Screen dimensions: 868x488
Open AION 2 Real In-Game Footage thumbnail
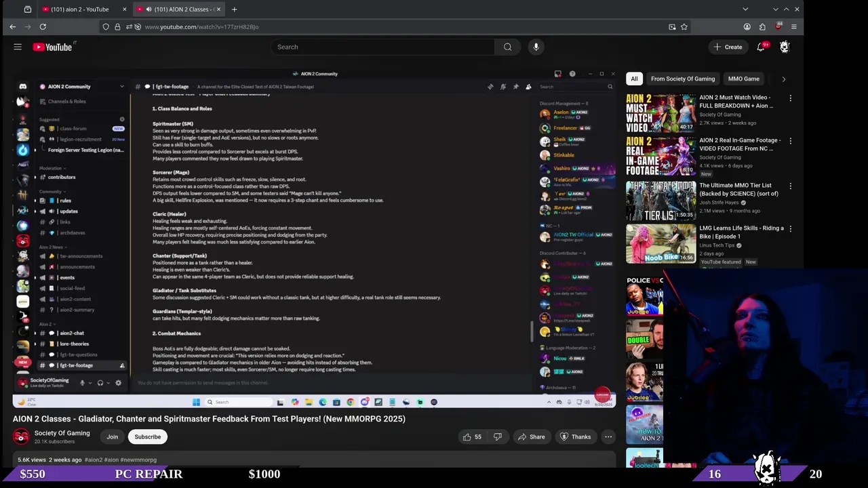click(661, 156)
